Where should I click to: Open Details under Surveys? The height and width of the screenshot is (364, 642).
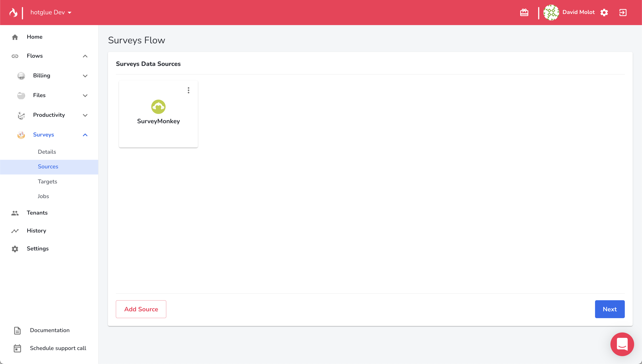(x=47, y=152)
